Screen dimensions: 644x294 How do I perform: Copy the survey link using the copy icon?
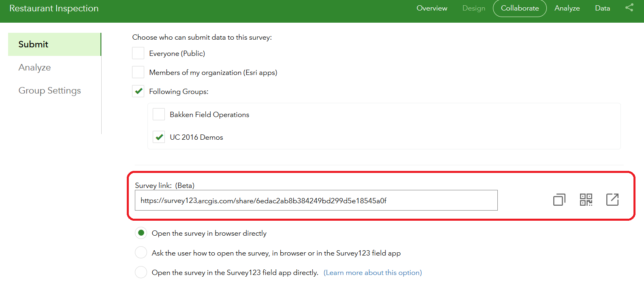tap(559, 200)
